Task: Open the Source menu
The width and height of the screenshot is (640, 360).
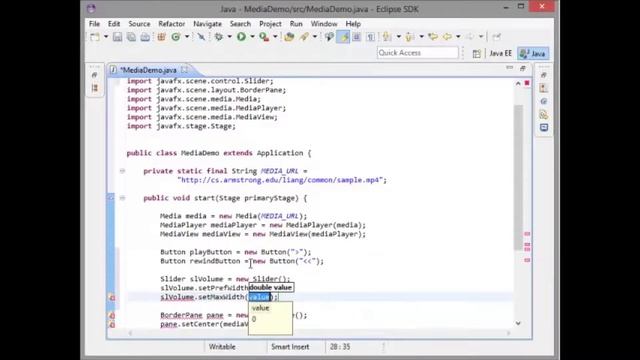Action: pos(139,24)
